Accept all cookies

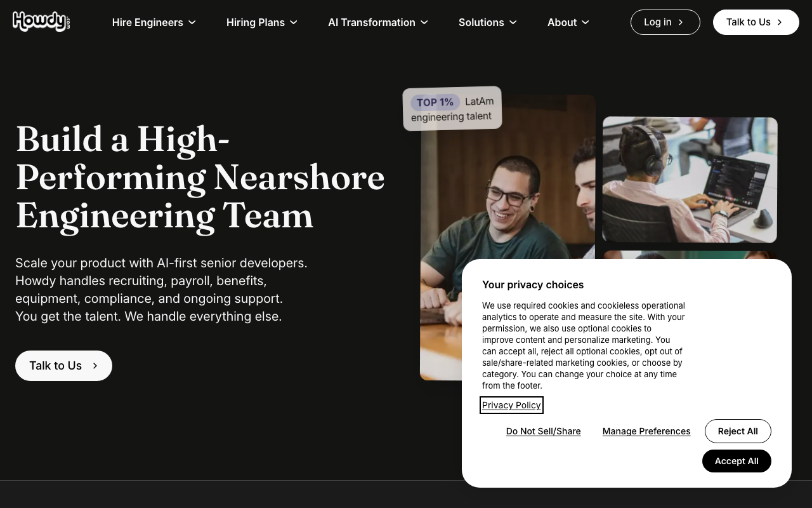737,461
